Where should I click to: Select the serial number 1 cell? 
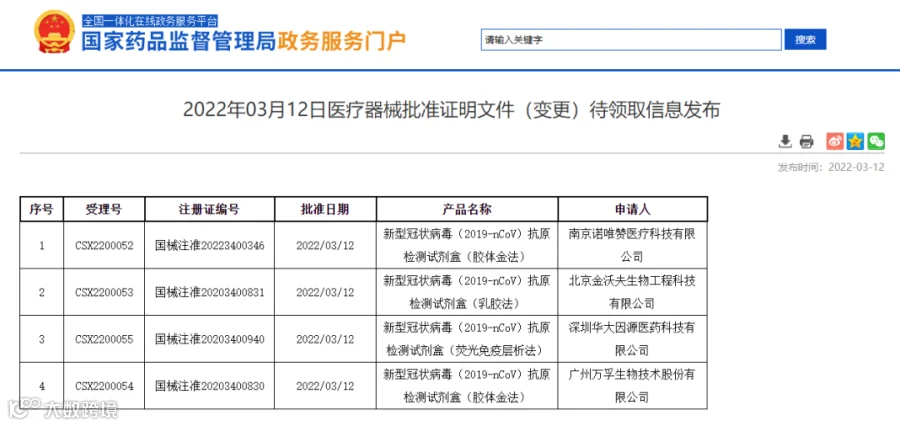(x=41, y=245)
